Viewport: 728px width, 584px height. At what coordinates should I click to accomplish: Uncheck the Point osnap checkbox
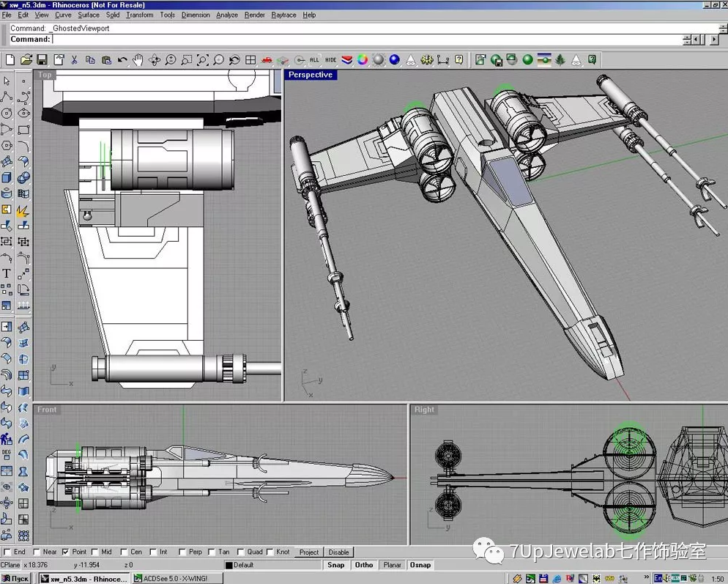(x=66, y=552)
